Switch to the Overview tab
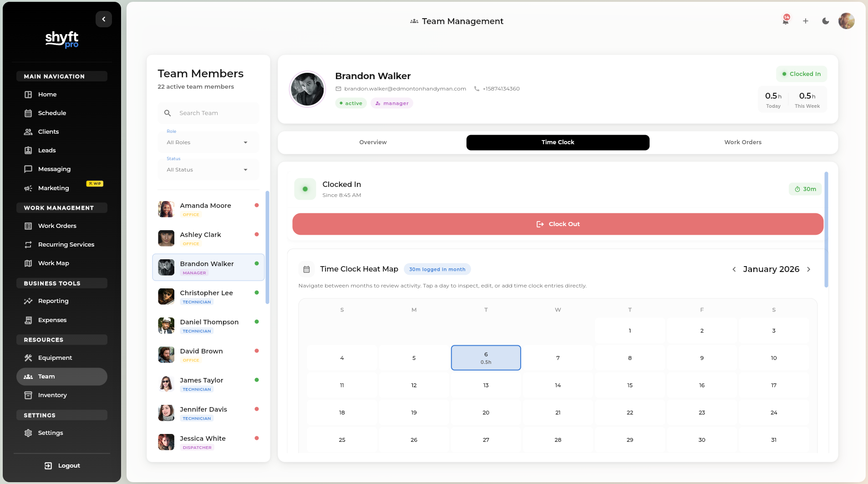 tap(373, 142)
